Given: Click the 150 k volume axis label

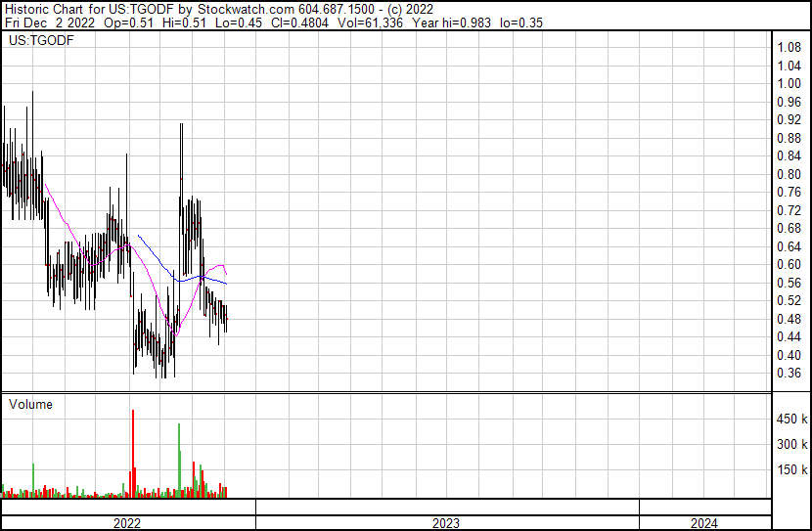Looking at the screenshot, I should (791, 470).
